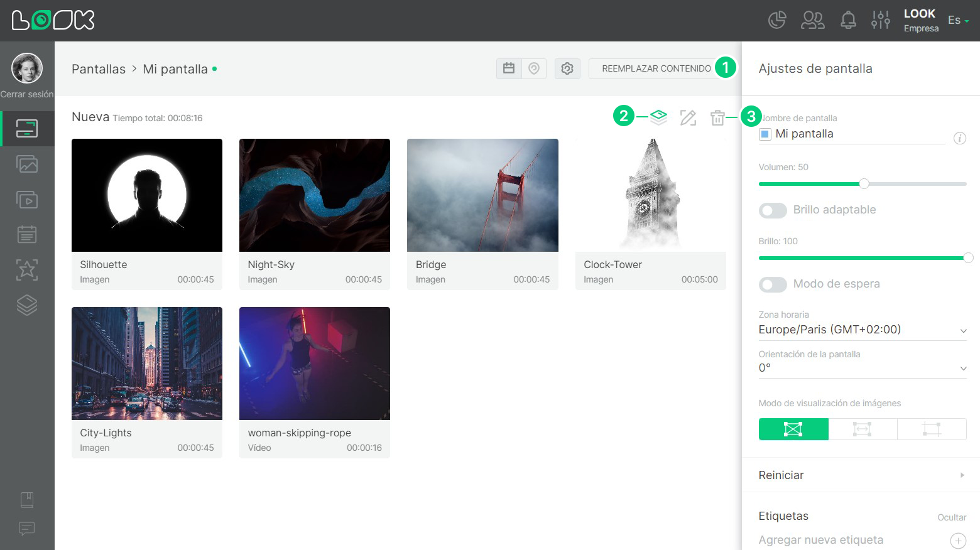Open the screen orientation dropdown

pos(863,368)
